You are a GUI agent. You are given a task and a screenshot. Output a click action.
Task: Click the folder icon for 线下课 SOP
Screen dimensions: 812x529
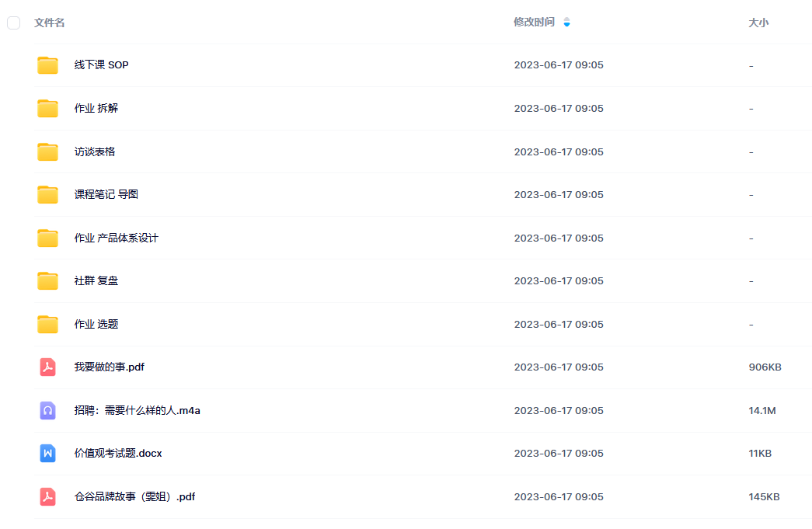47,65
